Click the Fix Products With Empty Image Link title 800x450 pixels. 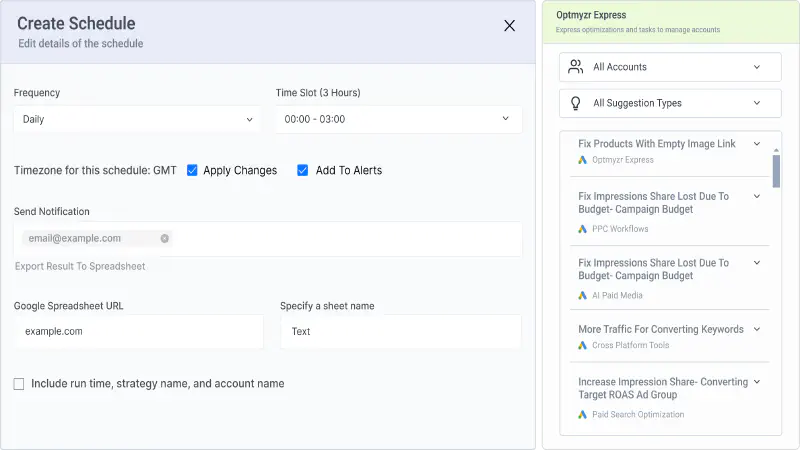(x=657, y=144)
